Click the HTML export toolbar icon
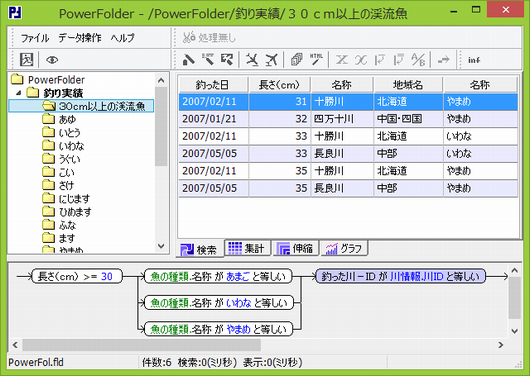Viewport: 530px width, 376px height. [x=316, y=60]
